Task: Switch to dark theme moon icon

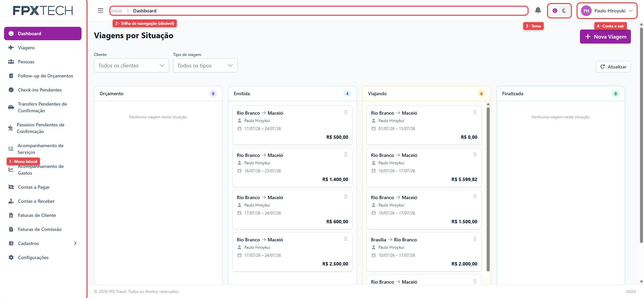Action: pyautogui.click(x=564, y=11)
